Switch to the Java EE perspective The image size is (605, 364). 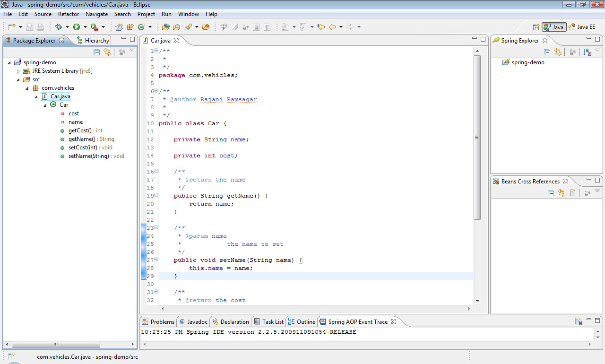click(582, 27)
